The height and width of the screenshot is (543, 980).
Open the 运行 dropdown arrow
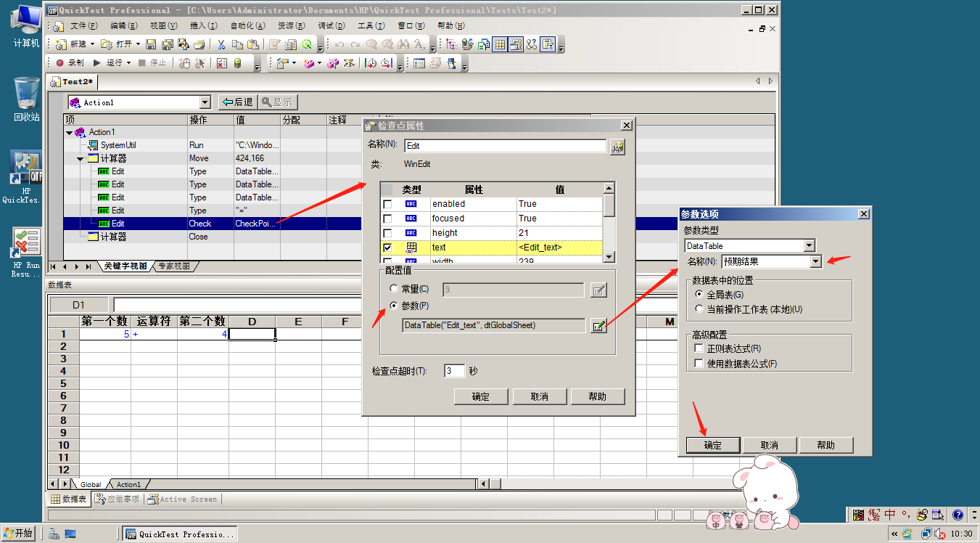pyautogui.click(x=129, y=63)
